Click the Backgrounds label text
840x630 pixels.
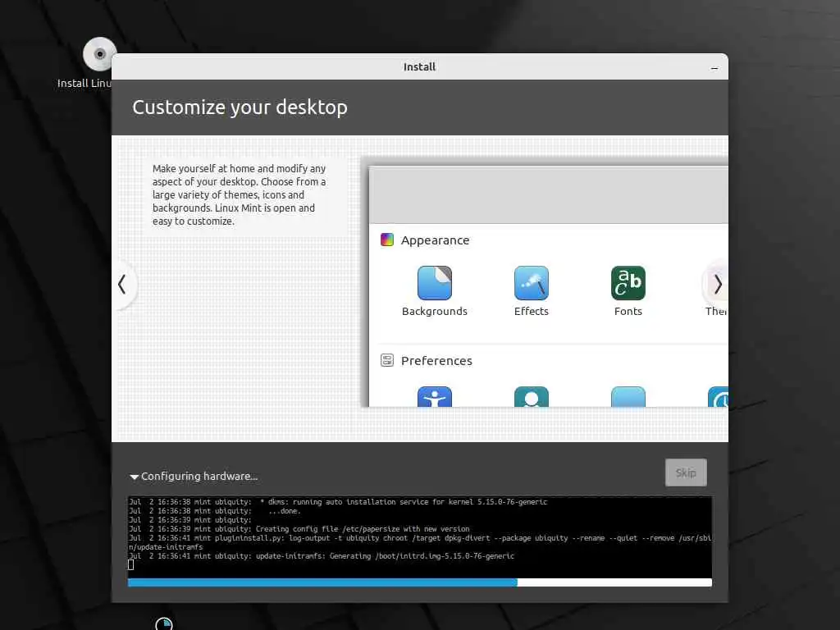point(435,311)
